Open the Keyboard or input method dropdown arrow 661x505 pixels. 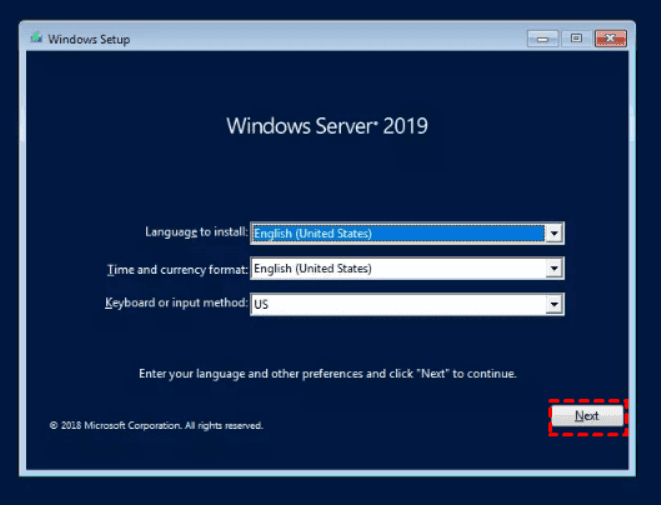554,304
